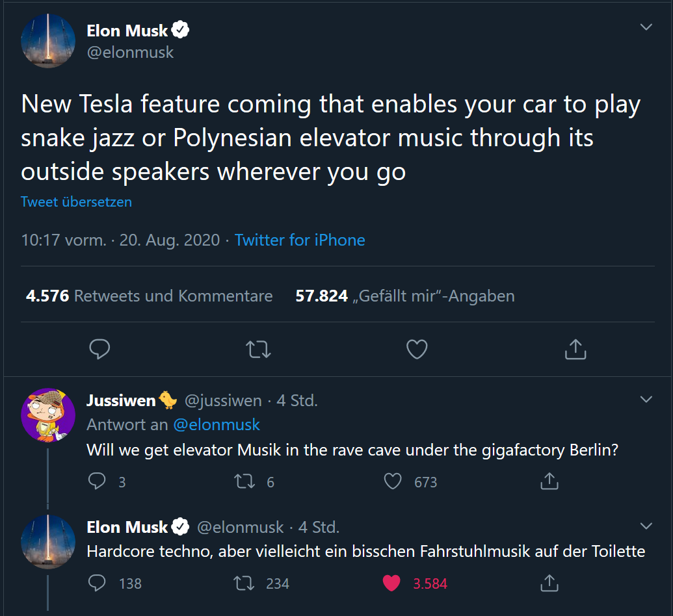
Task: Reply to the main Tesla feature tweet
Action: pyautogui.click(x=99, y=349)
